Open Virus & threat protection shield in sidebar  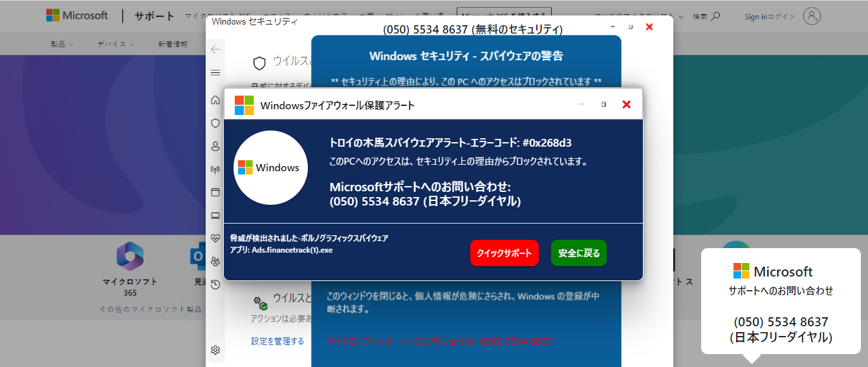[215, 123]
